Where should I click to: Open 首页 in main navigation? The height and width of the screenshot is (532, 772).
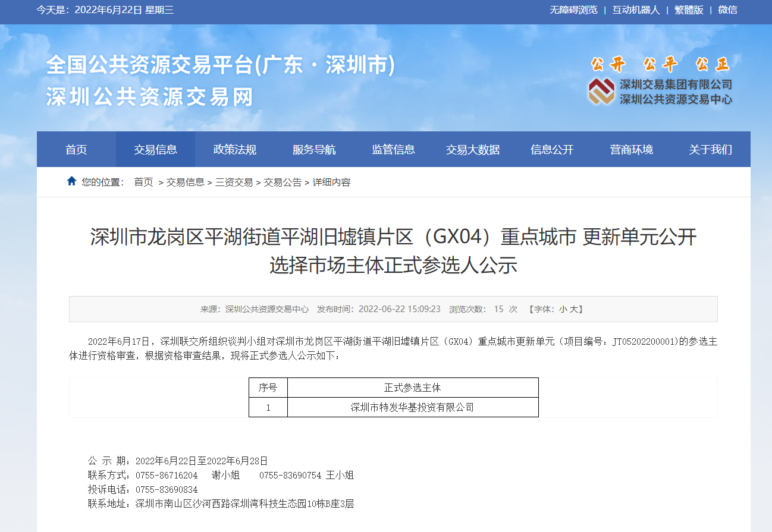click(x=76, y=150)
